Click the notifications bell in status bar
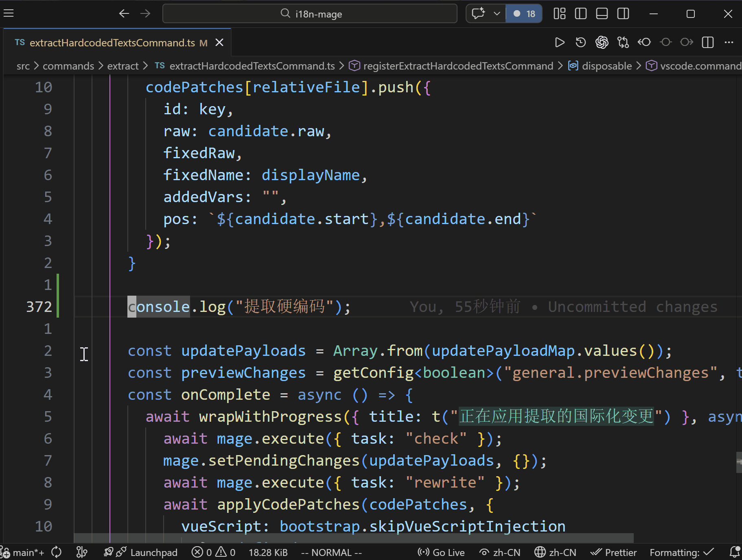Image resolution: width=742 pixels, height=560 pixels. point(735,552)
